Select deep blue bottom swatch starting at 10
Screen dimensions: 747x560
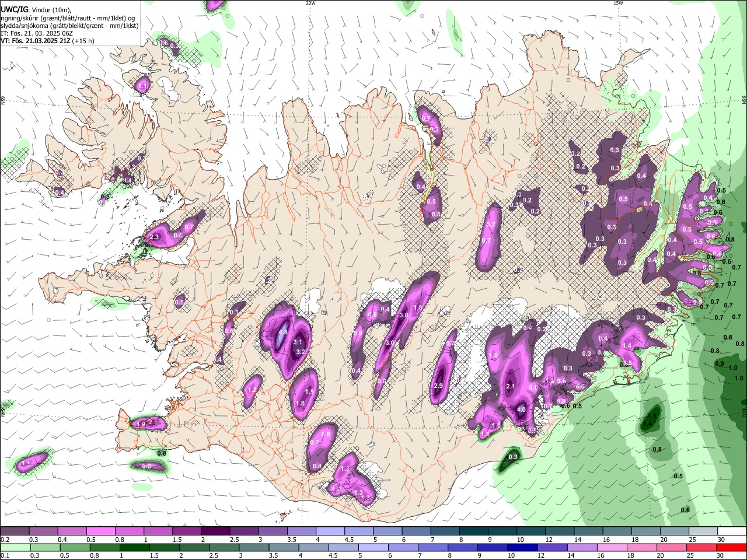[522, 547]
